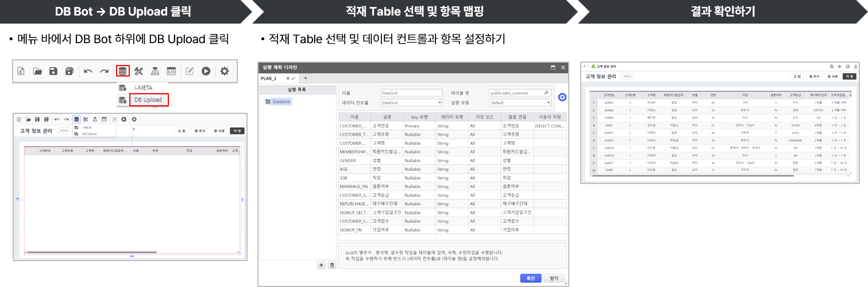The image size is (868, 287).
Task: Click dark 저장 button in the design canvas window
Action: [x=237, y=131]
